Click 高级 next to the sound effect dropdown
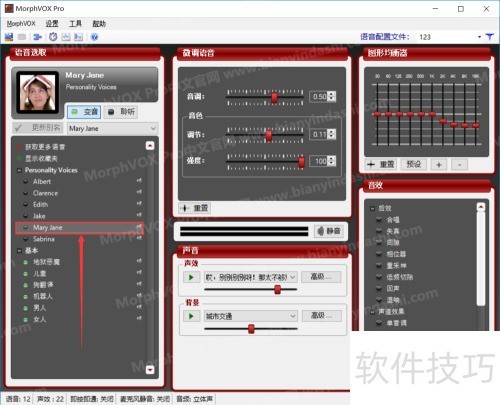The width and height of the screenshot is (500, 405). coord(321,277)
